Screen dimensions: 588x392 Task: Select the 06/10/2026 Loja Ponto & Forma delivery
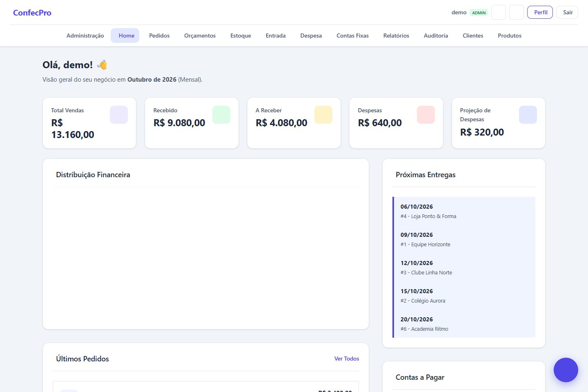464,211
